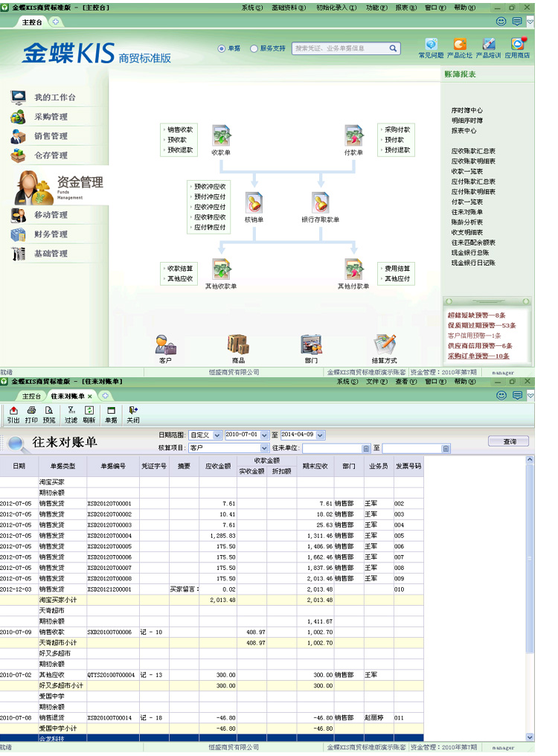
Task: Expand the 核算项目 客户 dropdown
Action: click(x=264, y=448)
